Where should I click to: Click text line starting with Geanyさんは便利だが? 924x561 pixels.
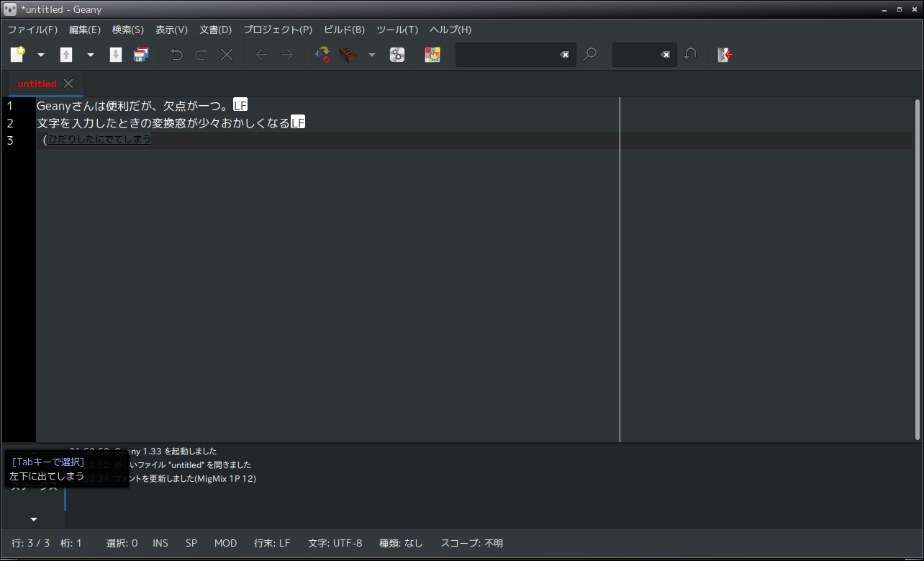(x=135, y=106)
